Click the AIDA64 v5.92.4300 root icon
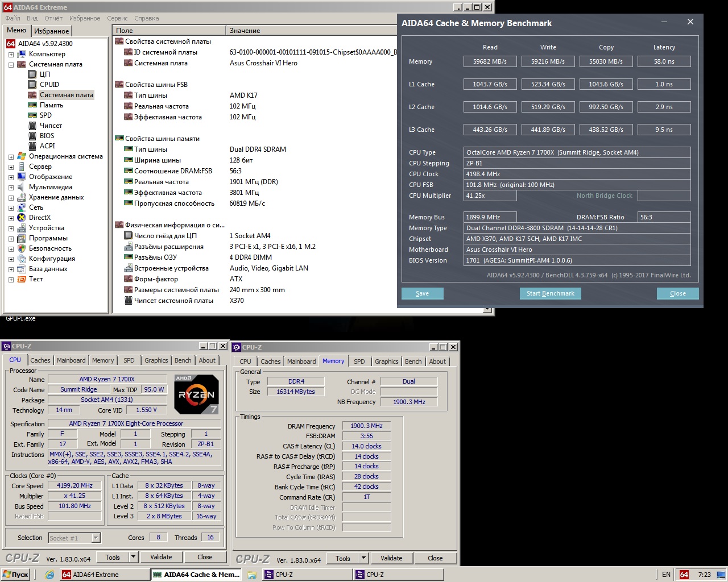The height and width of the screenshot is (582, 728). click(x=11, y=44)
